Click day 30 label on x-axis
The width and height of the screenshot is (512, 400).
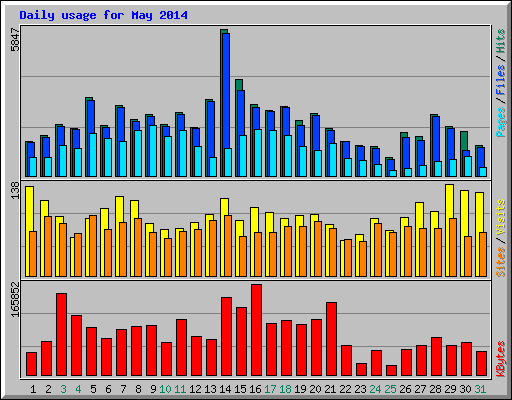465,389
